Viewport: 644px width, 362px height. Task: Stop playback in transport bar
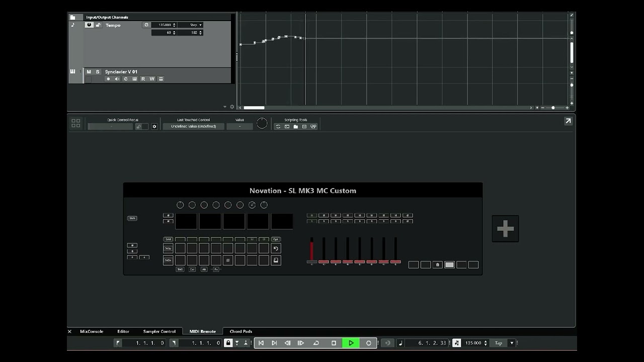click(334, 343)
